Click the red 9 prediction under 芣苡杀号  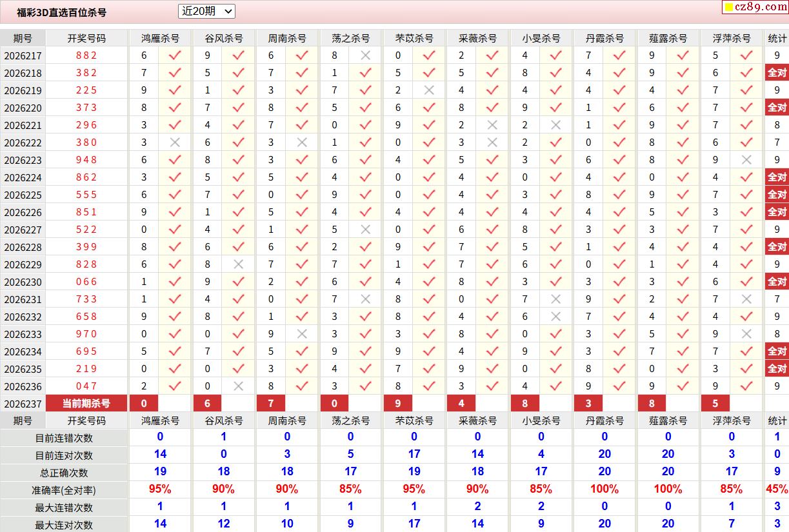tap(398, 404)
